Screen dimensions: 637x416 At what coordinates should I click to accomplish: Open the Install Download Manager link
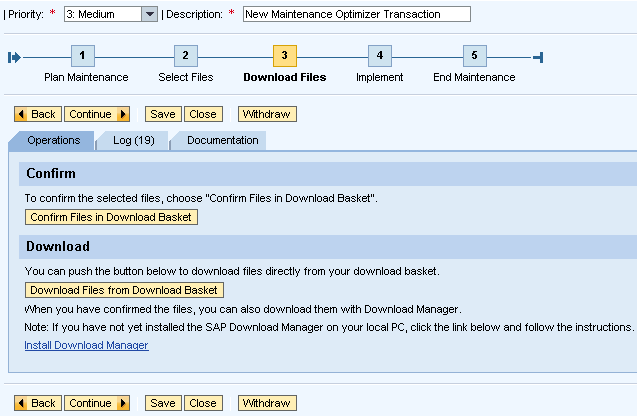tap(87, 345)
